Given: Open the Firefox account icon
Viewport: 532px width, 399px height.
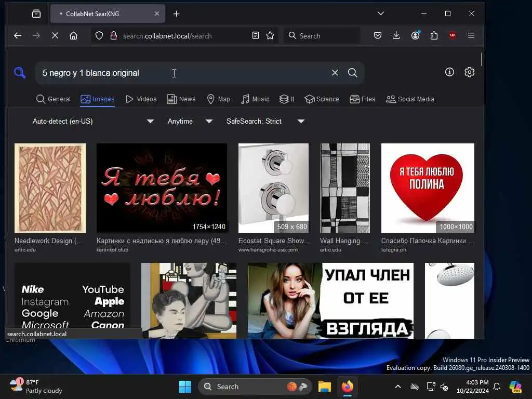Looking at the screenshot, I should coord(415,36).
